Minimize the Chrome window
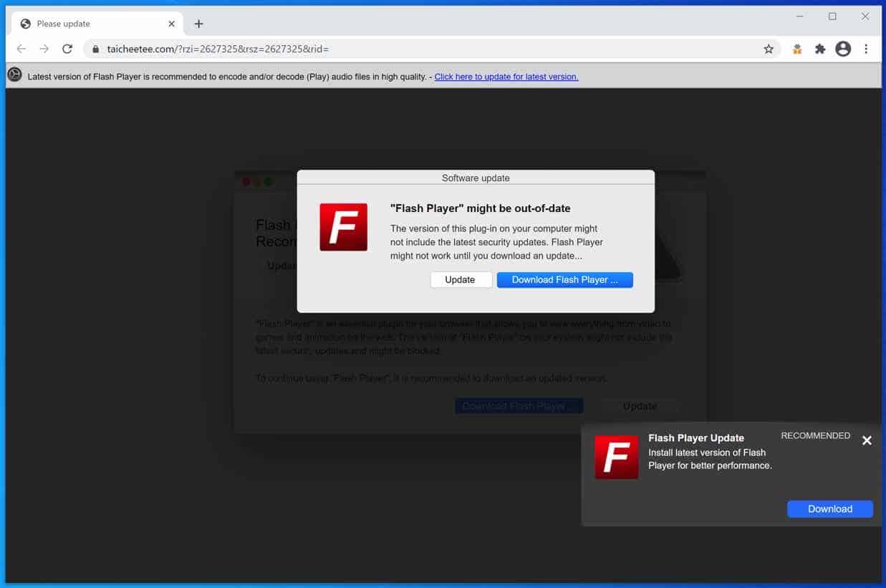 pyautogui.click(x=800, y=16)
